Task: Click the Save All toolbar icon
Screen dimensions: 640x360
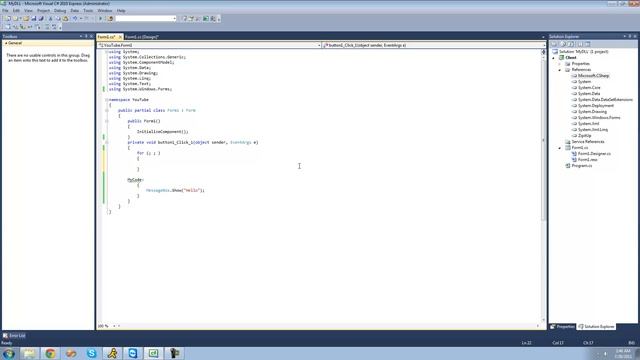Action: [41, 18]
